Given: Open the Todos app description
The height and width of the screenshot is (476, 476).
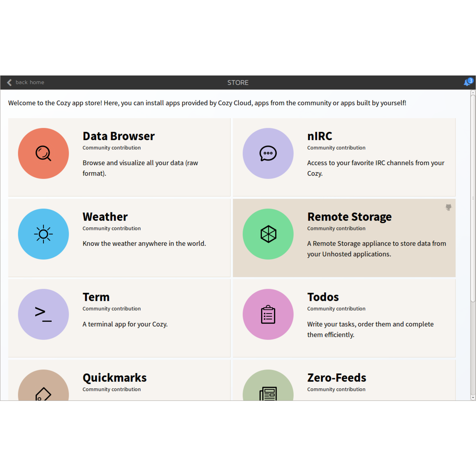Looking at the screenshot, I should (370, 329).
